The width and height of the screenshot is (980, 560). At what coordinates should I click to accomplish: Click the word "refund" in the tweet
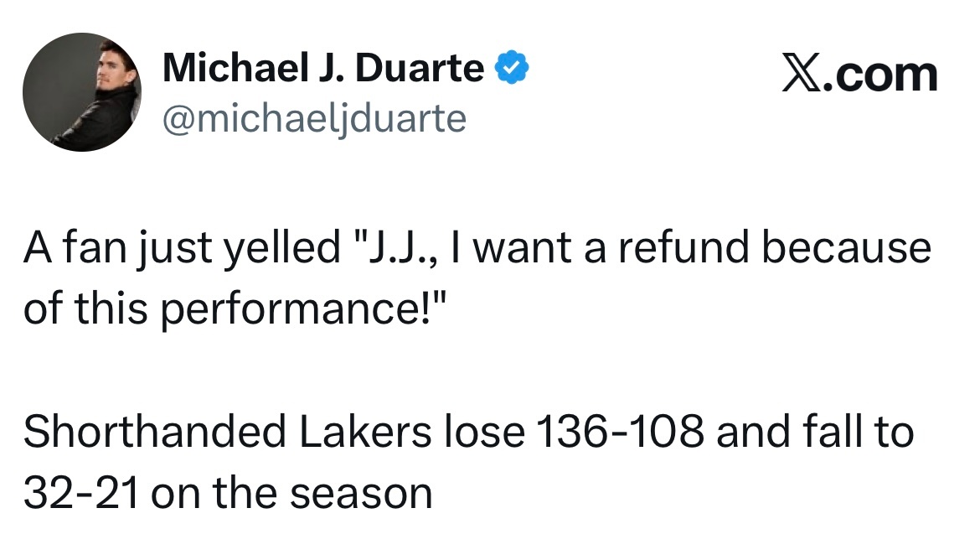pos(683,247)
